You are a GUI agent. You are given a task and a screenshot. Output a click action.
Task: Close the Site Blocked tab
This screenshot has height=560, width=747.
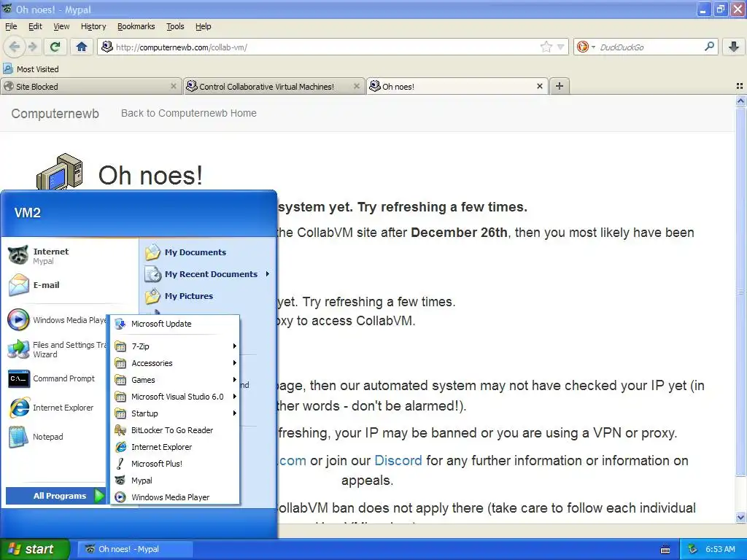click(174, 86)
